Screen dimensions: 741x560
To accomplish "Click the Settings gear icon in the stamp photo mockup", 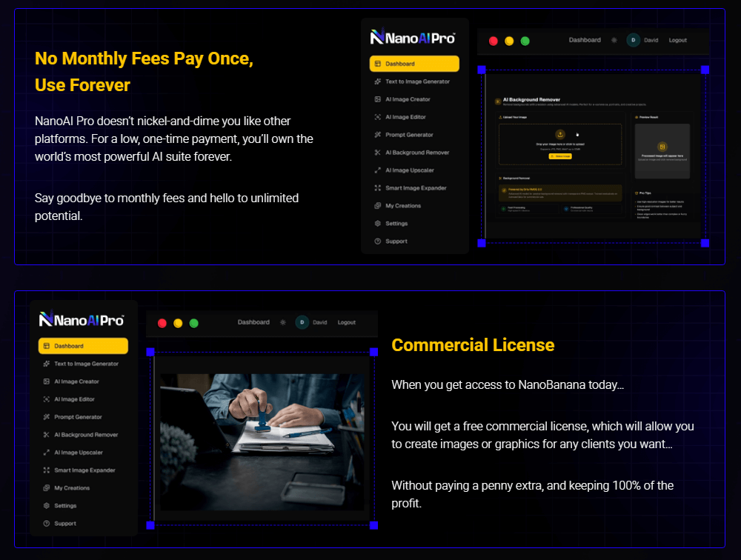I will click(x=46, y=506).
